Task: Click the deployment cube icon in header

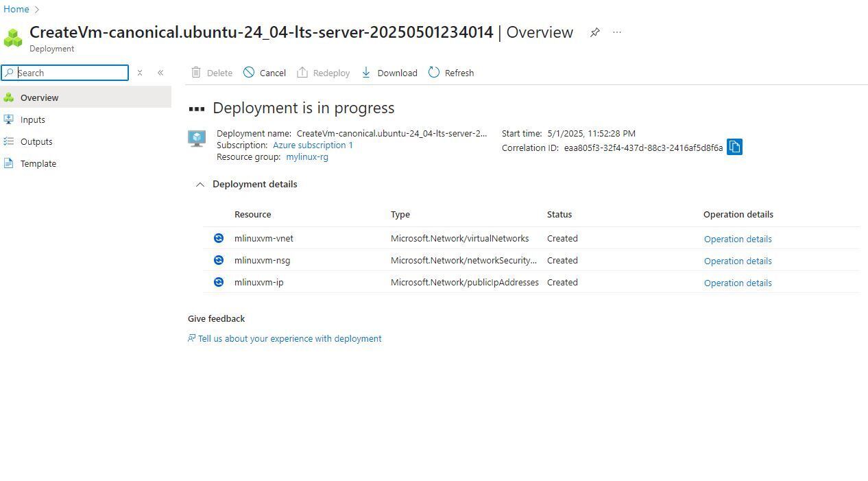Action: (x=13, y=38)
